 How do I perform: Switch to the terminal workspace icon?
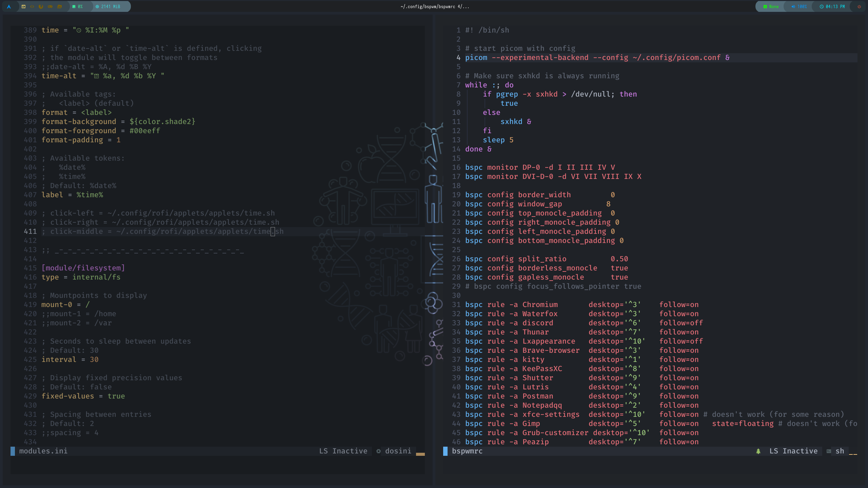tap(23, 6)
